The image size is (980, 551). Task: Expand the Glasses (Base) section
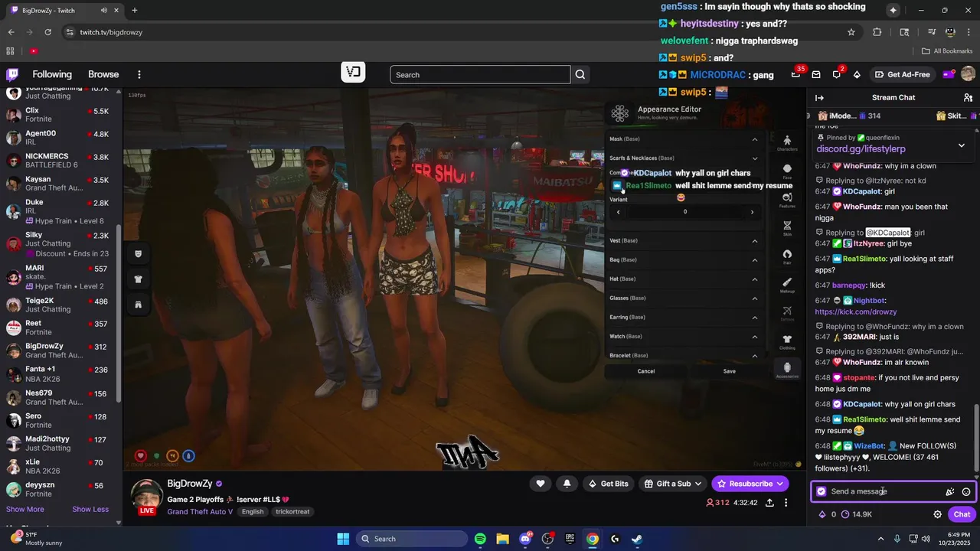pyautogui.click(x=683, y=298)
